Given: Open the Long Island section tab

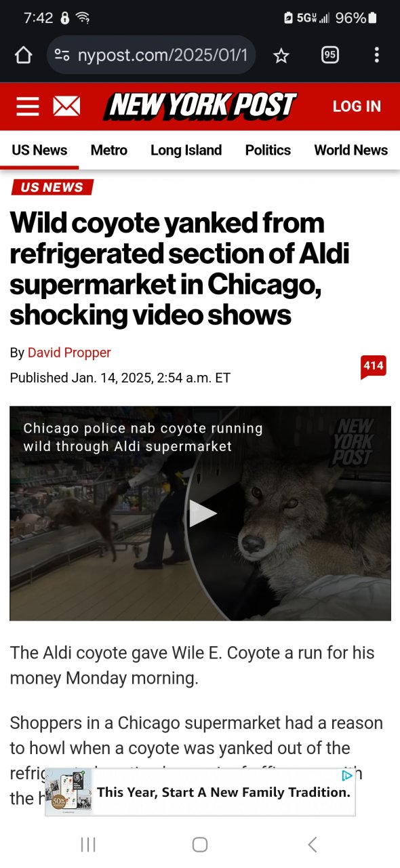Looking at the screenshot, I should [x=186, y=151].
